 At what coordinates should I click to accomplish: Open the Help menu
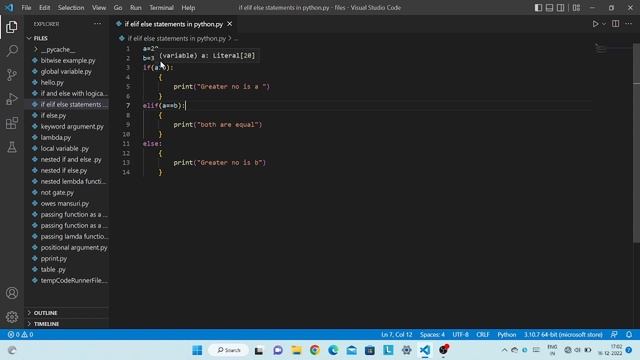point(188,8)
